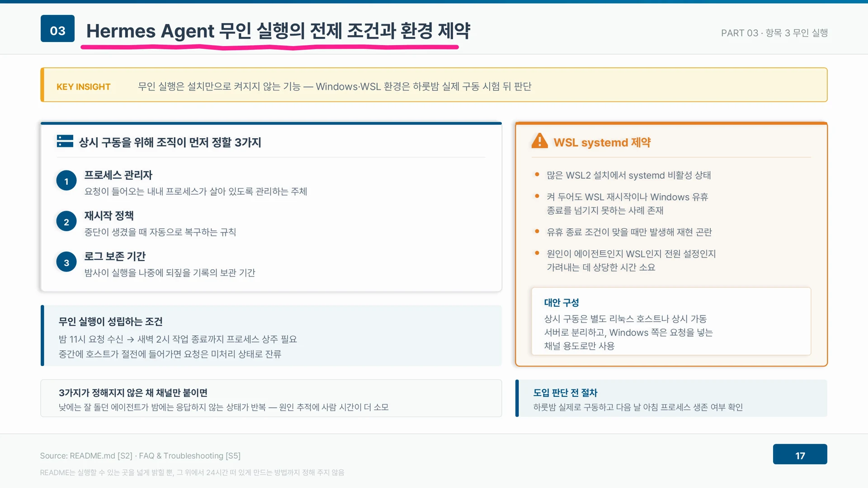Click the number 2 circle badge for 재시작 정책
Image resolution: width=868 pixels, height=488 pixels.
[x=66, y=222]
